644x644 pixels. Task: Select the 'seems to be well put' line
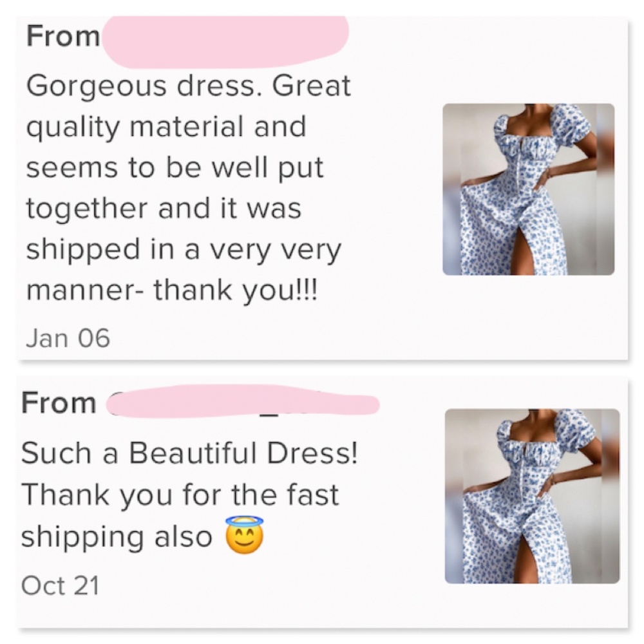[x=175, y=168]
